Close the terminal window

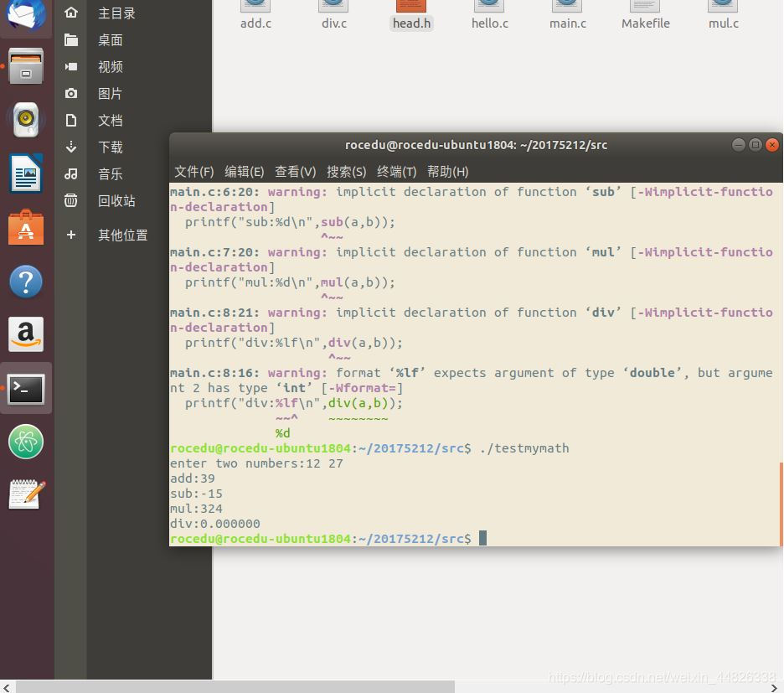coord(772,145)
